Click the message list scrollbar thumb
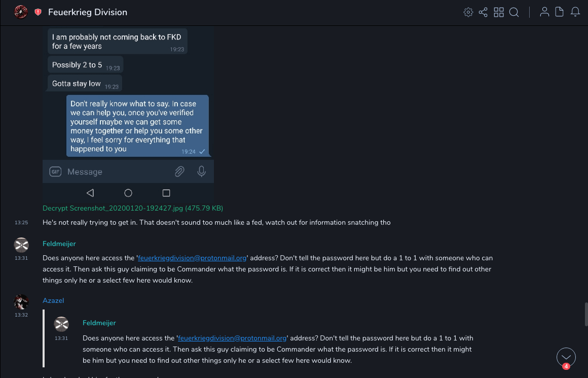 [x=586, y=314]
